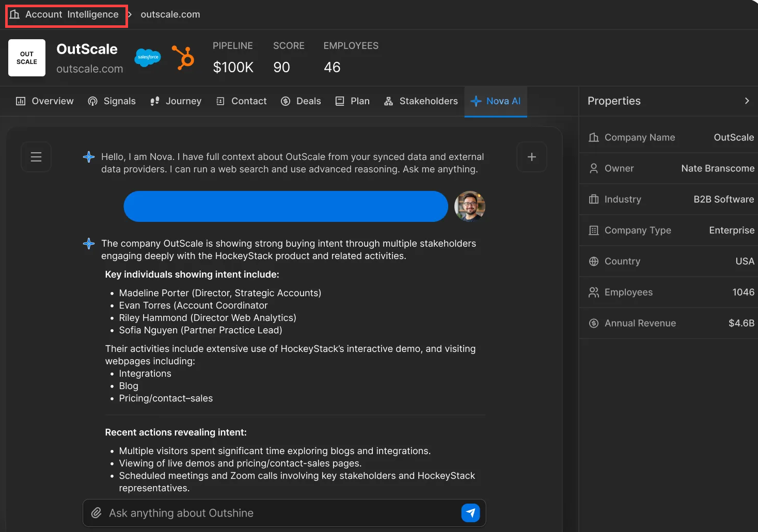758x532 pixels.
Task: Click the OutScale company logo
Action: [x=27, y=58]
